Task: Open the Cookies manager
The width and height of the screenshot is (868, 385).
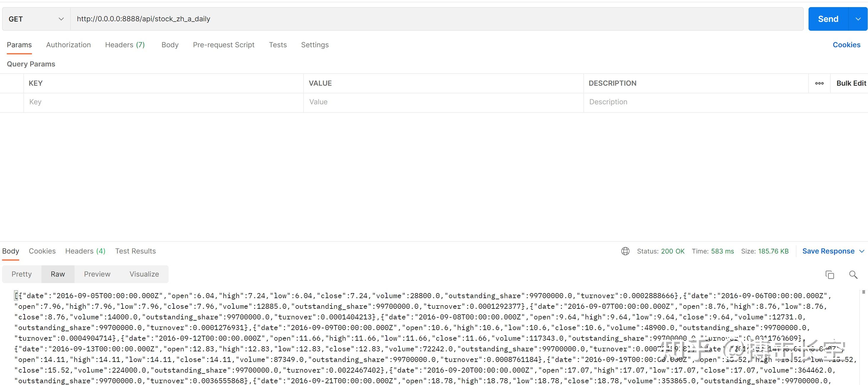Action: [846, 45]
